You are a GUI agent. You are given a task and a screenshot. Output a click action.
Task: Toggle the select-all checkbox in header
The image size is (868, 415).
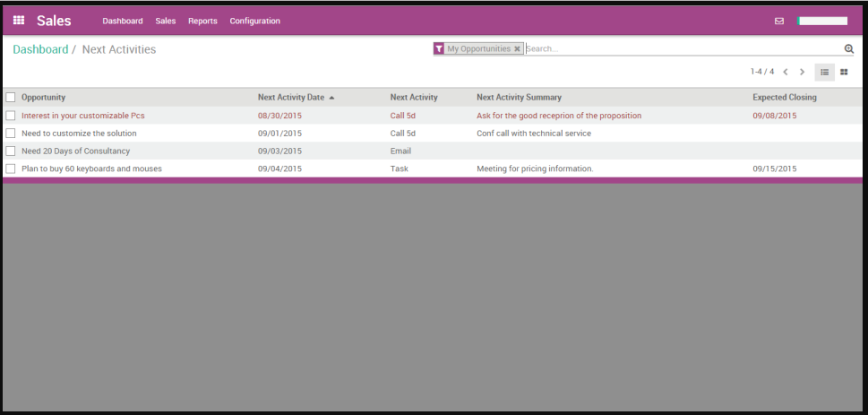[11, 98]
